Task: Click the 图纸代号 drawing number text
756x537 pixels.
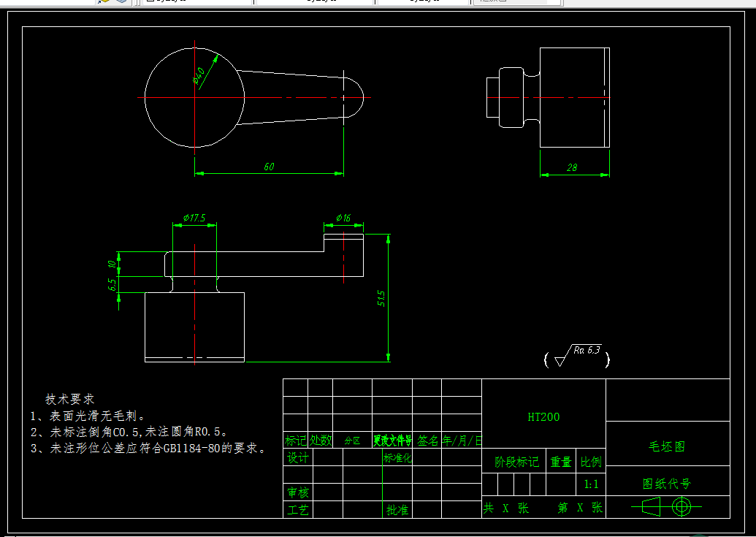Action: point(667,484)
